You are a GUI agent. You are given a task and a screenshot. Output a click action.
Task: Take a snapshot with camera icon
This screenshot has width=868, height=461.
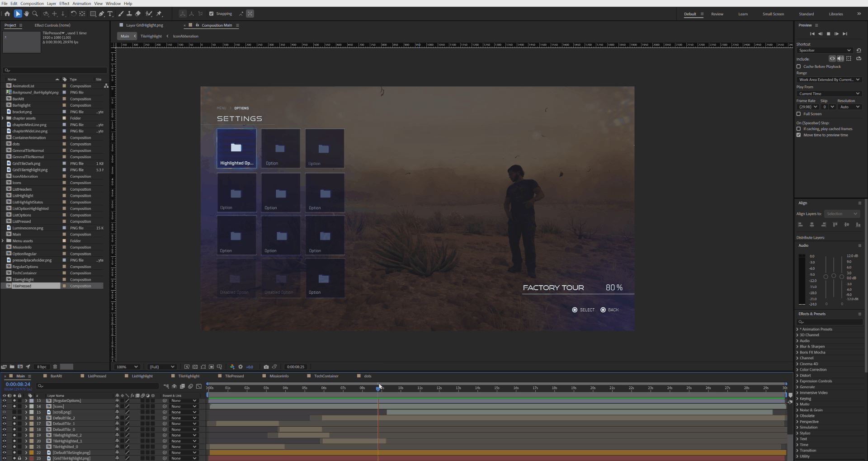pyautogui.click(x=266, y=367)
